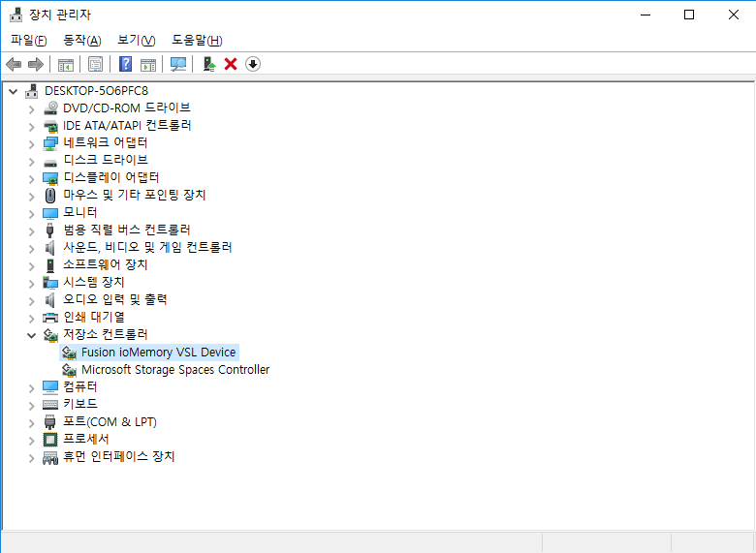Expand the IDE ATA/ATAPI 컨트롤러 node

click(x=32, y=127)
